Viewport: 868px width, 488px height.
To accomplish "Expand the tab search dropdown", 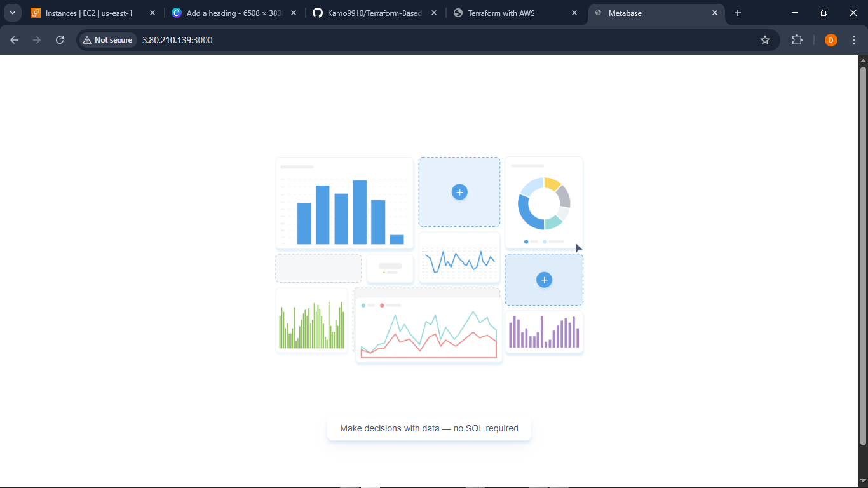I will (x=13, y=13).
